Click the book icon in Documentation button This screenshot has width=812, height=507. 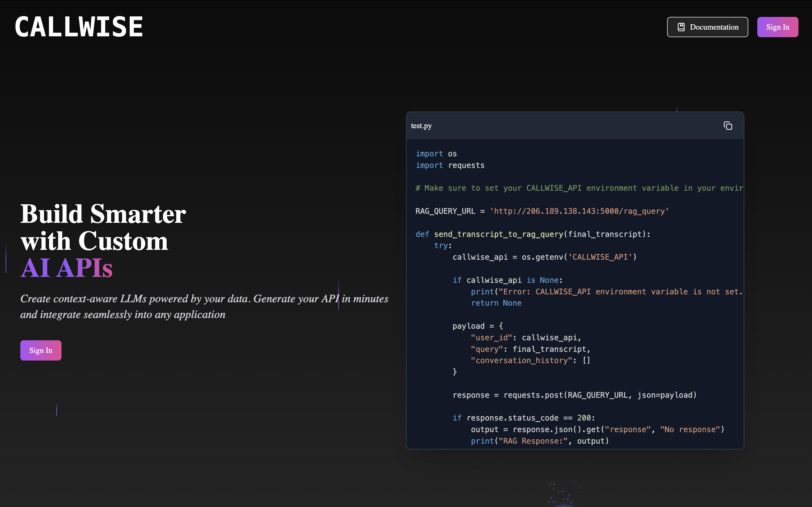[x=681, y=27]
